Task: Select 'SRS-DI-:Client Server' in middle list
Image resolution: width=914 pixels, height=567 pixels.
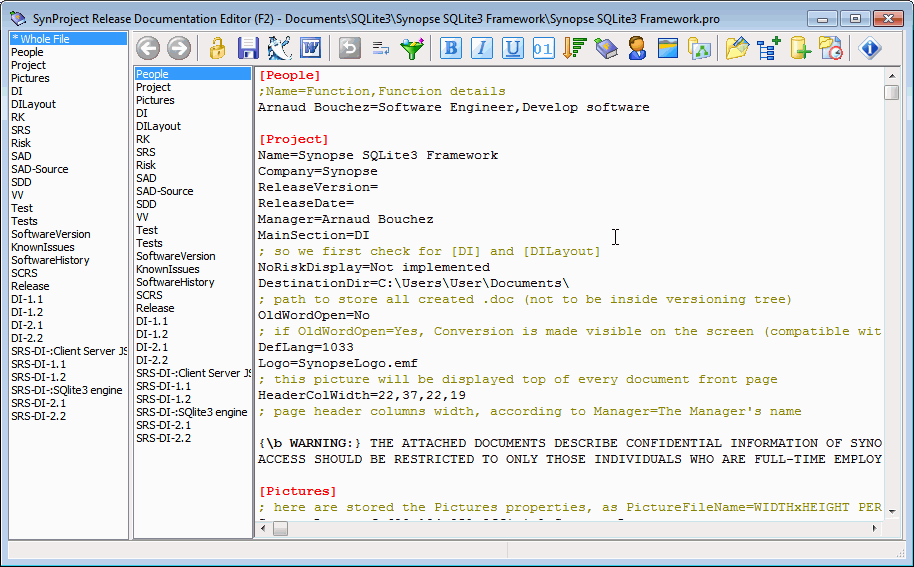Action: (193, 373)
